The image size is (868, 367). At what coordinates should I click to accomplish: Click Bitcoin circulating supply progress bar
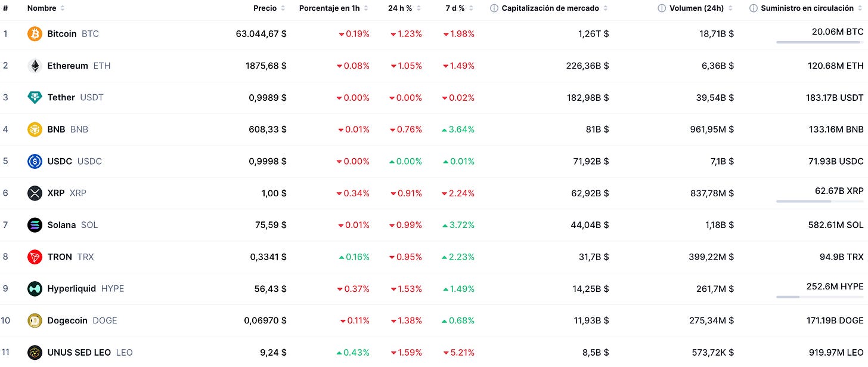coord(820,42)
